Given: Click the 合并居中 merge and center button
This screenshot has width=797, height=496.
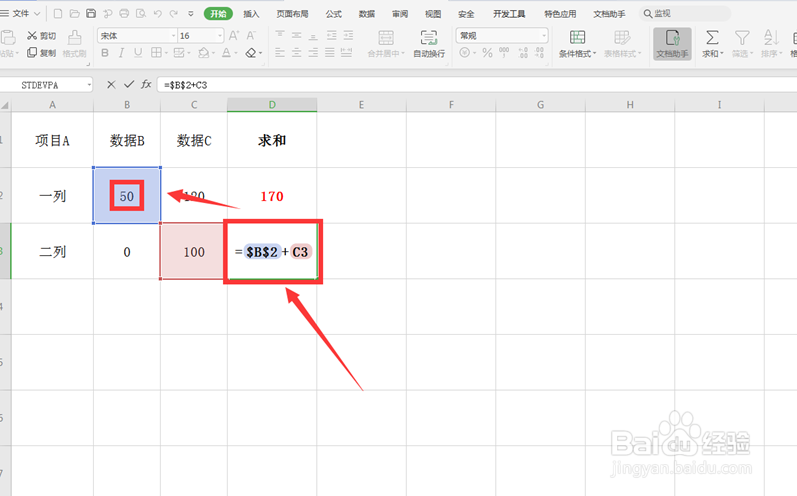Looking at the screenshot, I should pos(386,44).
